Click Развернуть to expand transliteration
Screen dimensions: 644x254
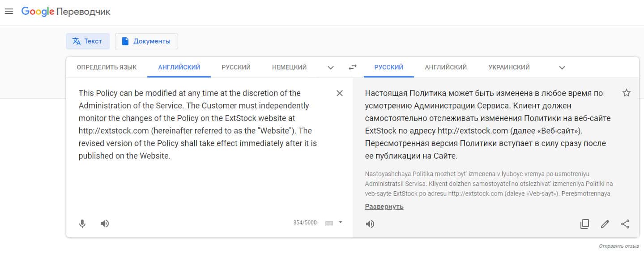(x=384, y=207)
